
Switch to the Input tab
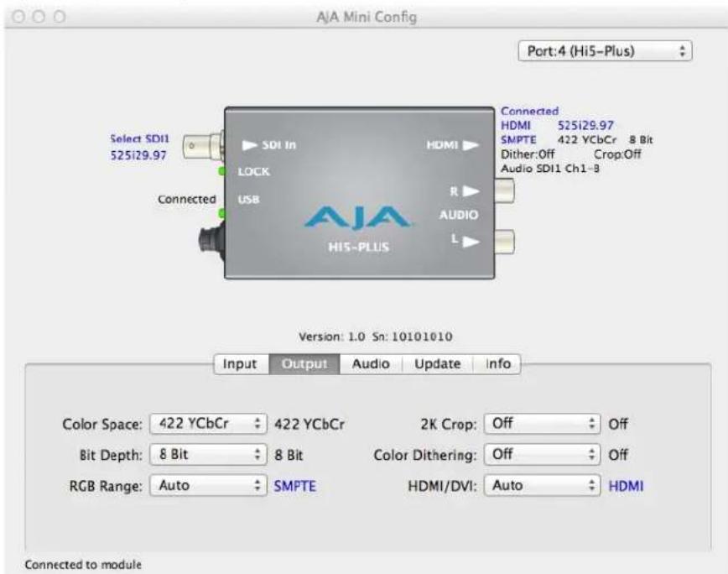pos(241,364)
